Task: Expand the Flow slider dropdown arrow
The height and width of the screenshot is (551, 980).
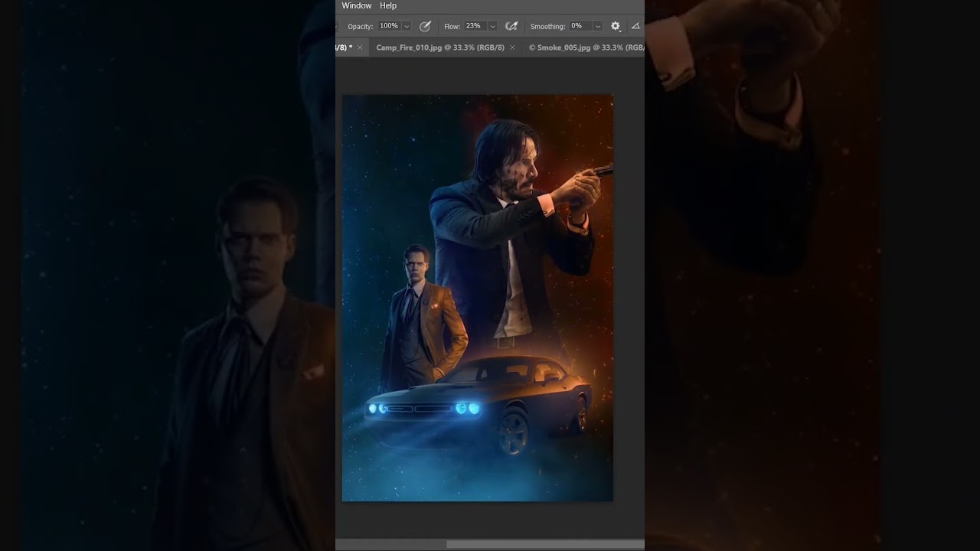Action: pos(492,26)
